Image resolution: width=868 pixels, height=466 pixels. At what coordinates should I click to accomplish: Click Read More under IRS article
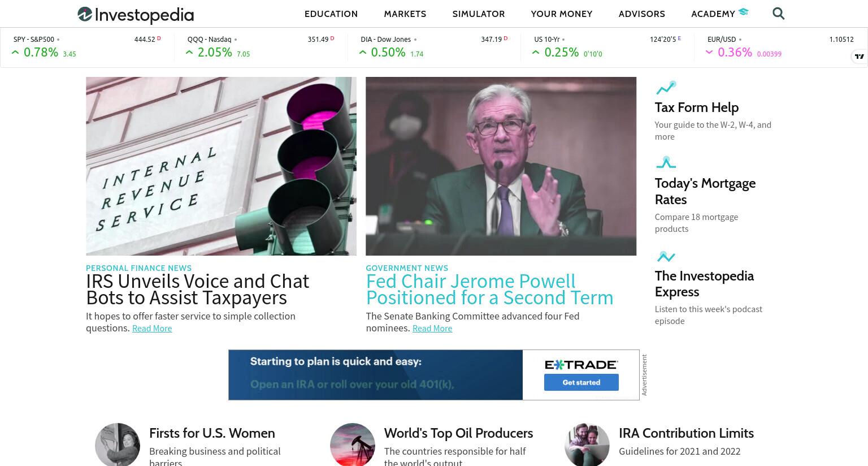(x=152, y=329)
